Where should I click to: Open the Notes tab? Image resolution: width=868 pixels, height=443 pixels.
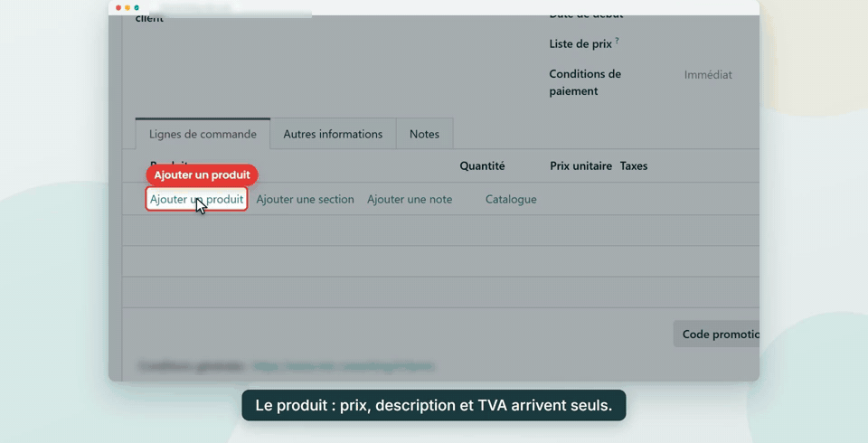(x=425, y=134)
